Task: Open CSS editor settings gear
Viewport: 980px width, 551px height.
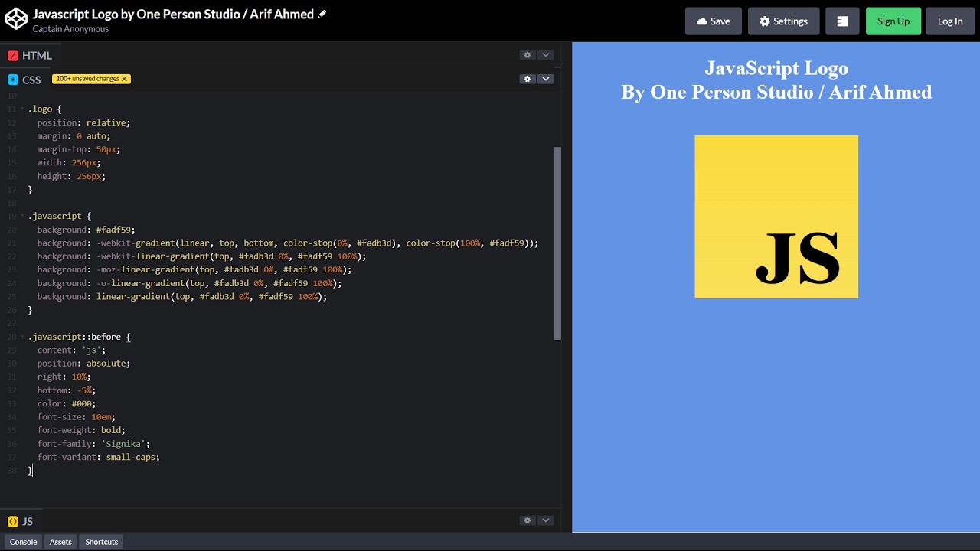Action: click(527, 79)
